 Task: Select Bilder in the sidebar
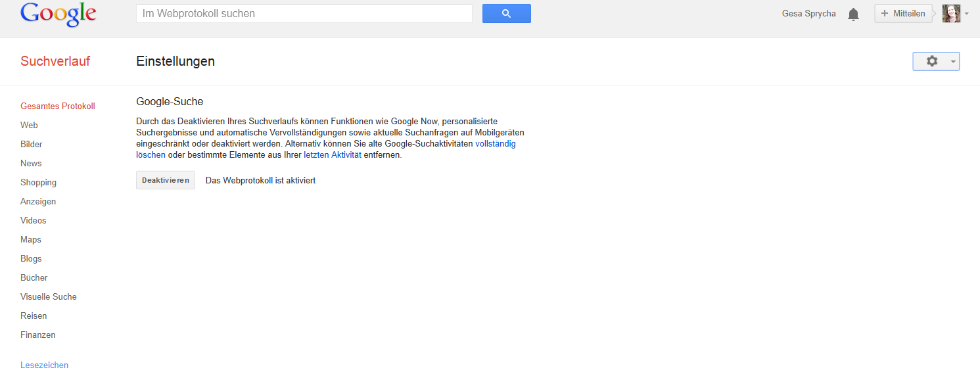32,144
